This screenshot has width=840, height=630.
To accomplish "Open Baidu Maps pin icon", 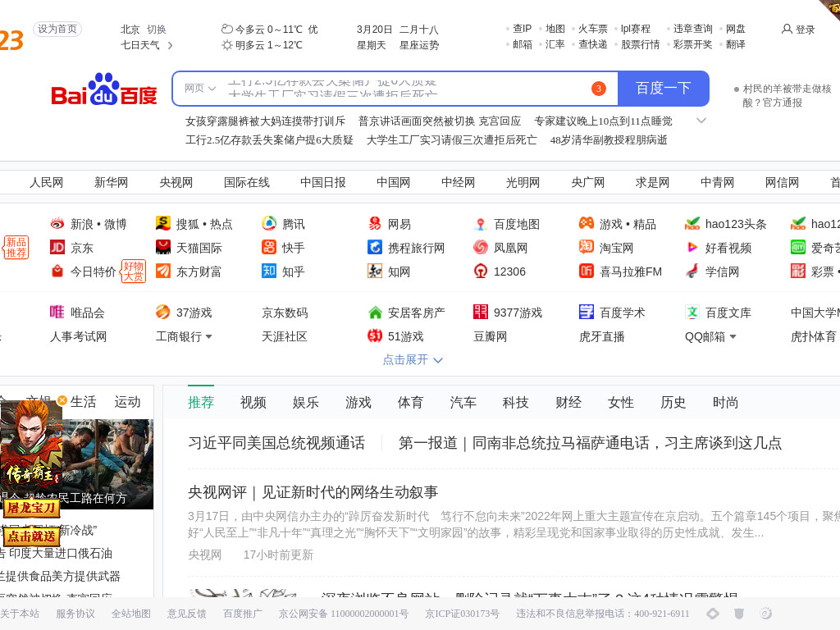I will (x=481, y=223).
